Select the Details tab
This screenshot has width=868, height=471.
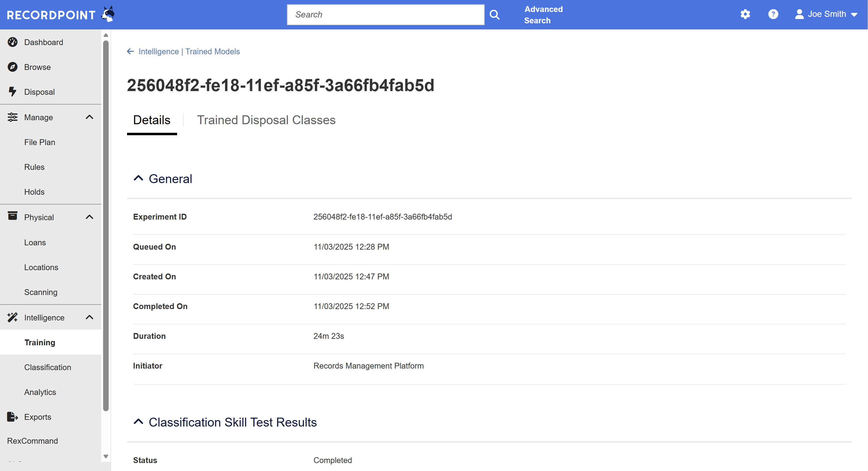(152, 120)
